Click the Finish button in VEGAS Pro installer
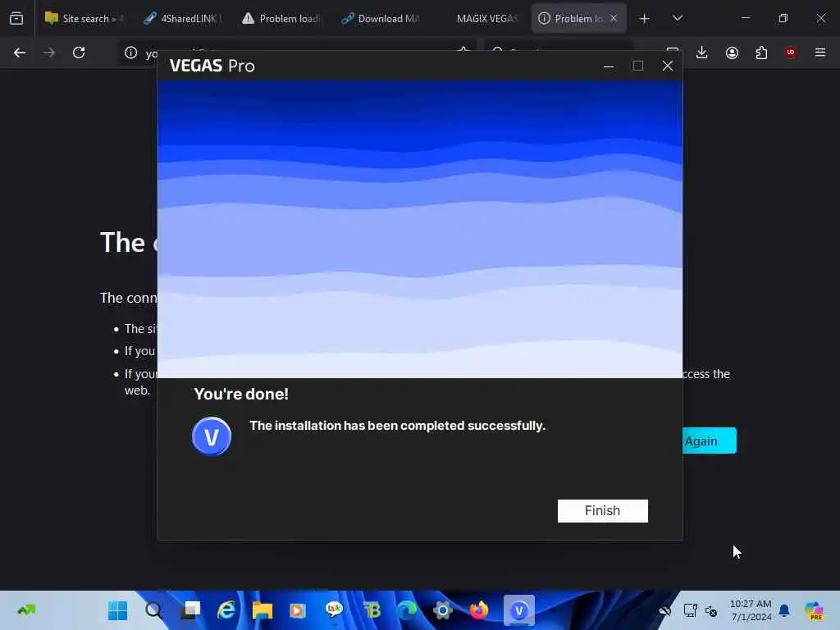The image size is (840, 630). pyautogui.click(x=603, y=510)
